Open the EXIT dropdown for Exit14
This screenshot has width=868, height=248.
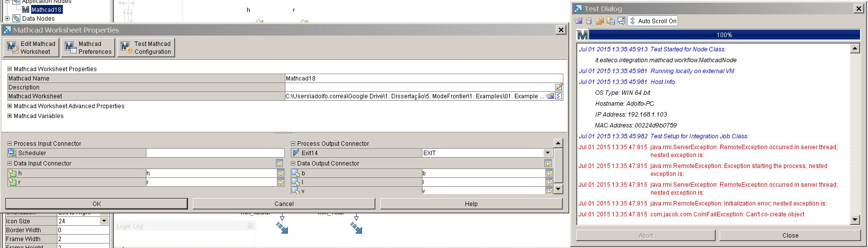(548, 153)
